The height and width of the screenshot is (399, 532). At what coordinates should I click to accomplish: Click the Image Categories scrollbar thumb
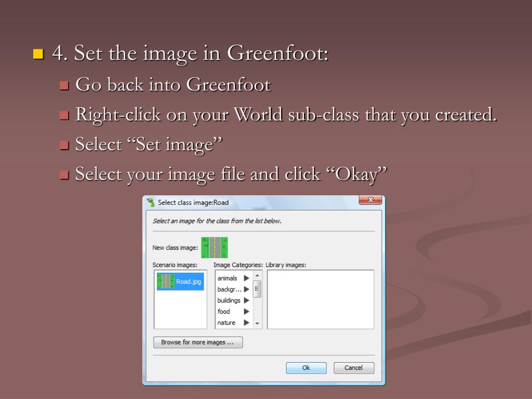tap(257, 289)
